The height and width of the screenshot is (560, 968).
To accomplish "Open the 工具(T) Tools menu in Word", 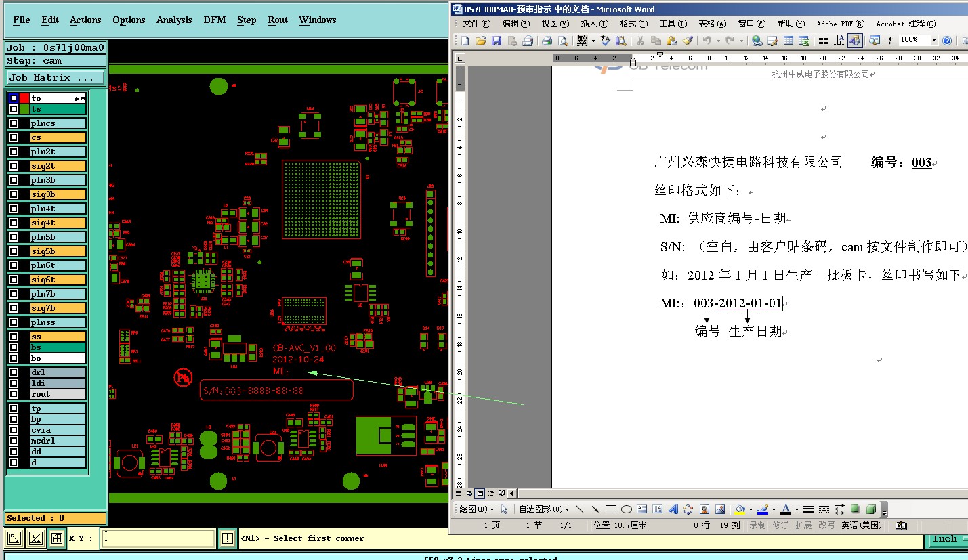I will [673, 24].
